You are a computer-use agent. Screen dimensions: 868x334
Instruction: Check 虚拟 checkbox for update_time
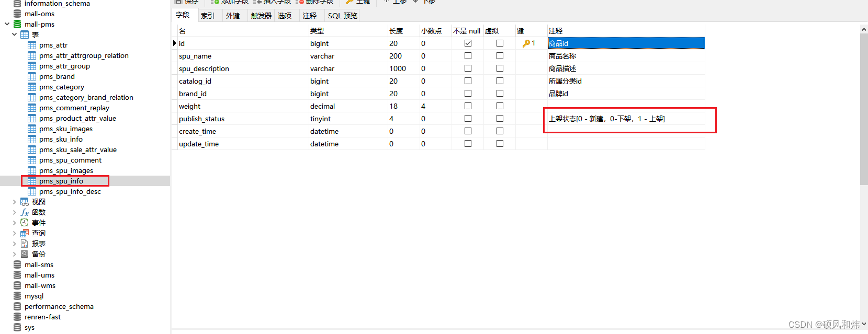tap(500, 144)
